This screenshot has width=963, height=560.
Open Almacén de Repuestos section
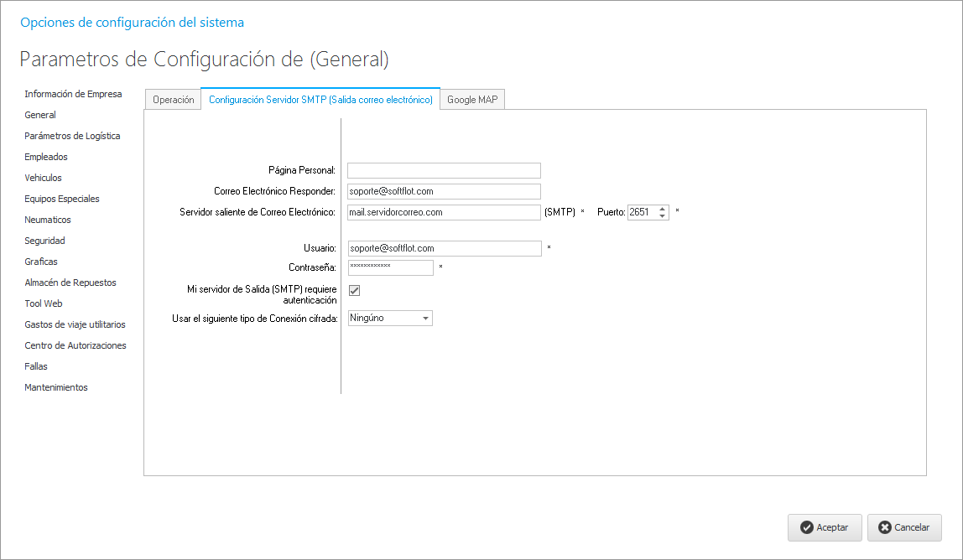click(70, 283)
